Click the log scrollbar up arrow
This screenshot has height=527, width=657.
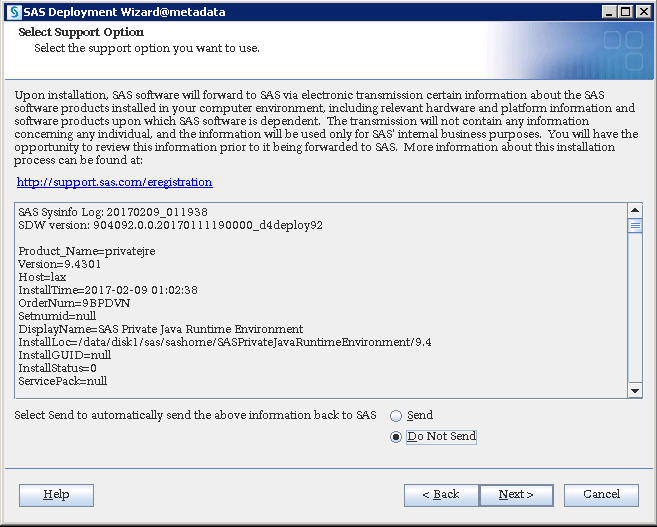pyautogui.click(x=635, y=210)
